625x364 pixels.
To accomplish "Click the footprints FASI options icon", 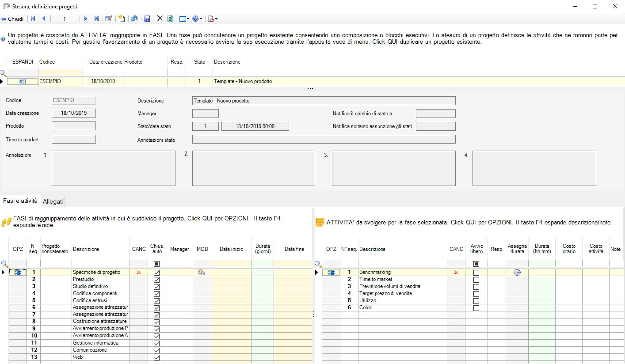I will (6, 222).
